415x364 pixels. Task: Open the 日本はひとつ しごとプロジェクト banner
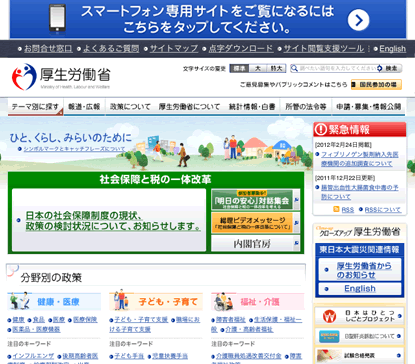[x=359, y=316]
